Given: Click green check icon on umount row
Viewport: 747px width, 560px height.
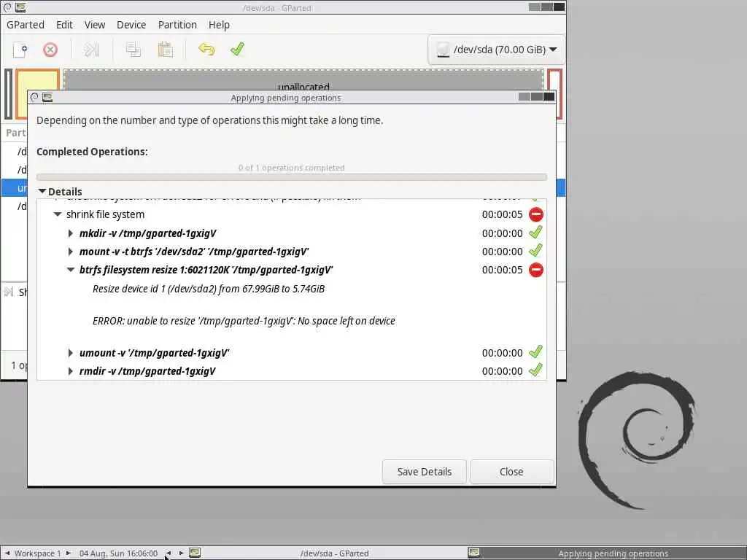Looking at the screenshot, I should tap(535, 352).
